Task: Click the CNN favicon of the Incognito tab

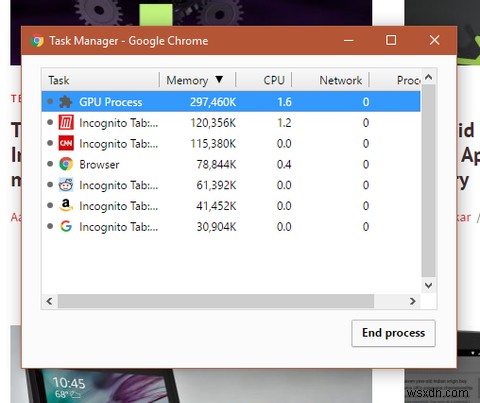Action: 66,143
